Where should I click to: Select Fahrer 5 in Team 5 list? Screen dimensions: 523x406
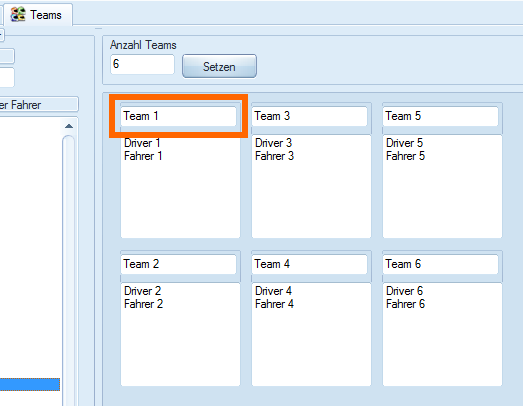[x=405, y=156]
